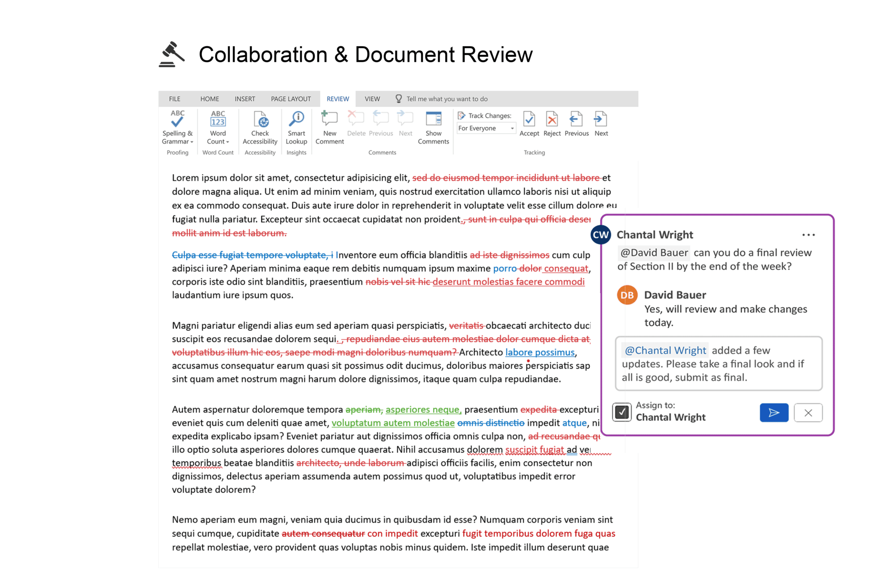Switch to the VIEW ribbon tab
Image resolution: width=883 pixels, height=588 pixels.
tap(372, 98)
